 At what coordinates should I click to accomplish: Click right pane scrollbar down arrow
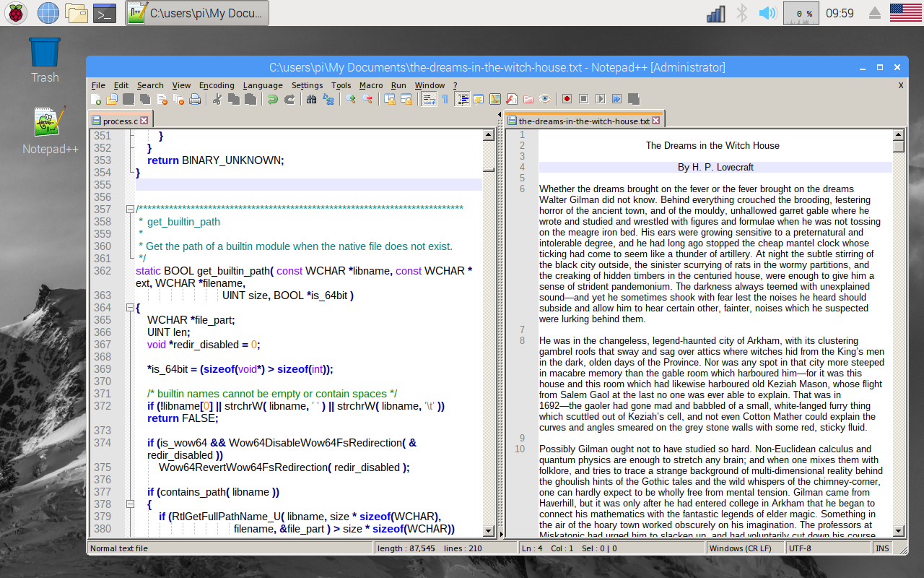click(x=899, y=531)
